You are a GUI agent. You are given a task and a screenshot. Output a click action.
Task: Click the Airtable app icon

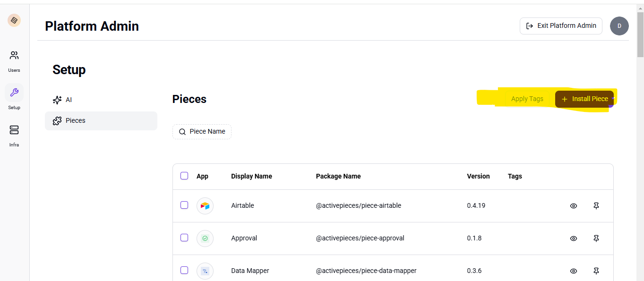(205, 206)
